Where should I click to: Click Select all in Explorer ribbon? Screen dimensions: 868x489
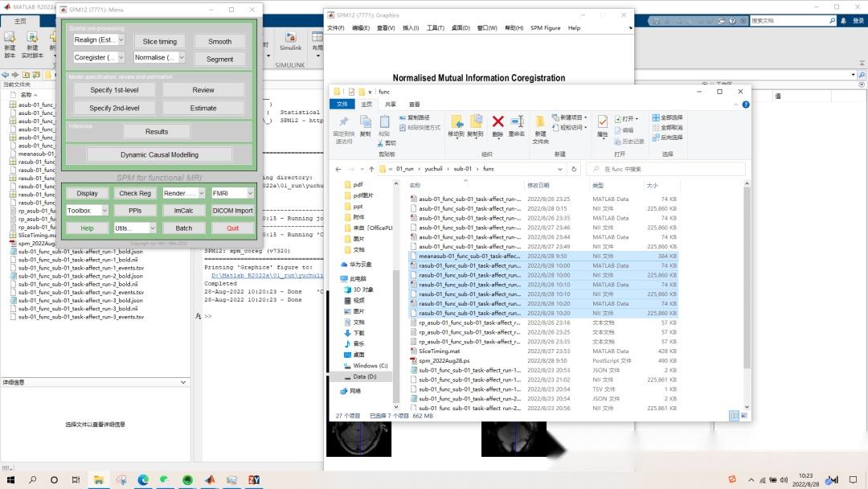tap(667, 117)
